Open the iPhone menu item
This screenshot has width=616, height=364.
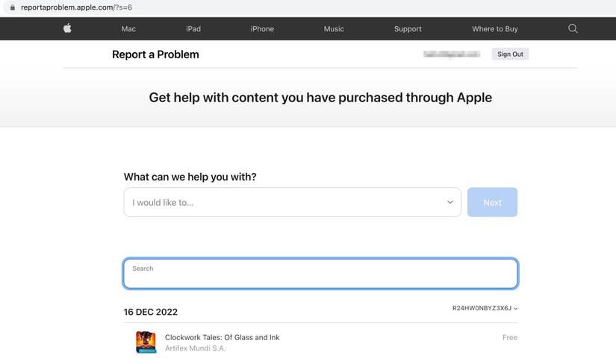(262, 29)
